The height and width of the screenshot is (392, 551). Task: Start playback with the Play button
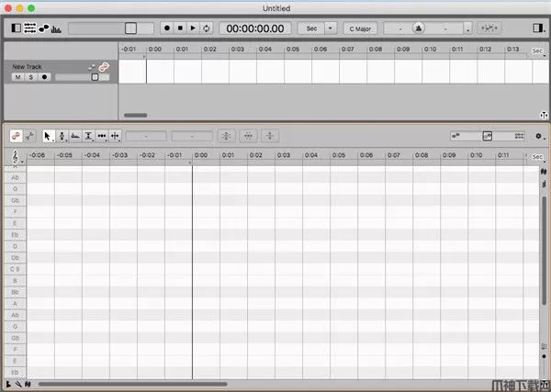[x=193, y=28]
